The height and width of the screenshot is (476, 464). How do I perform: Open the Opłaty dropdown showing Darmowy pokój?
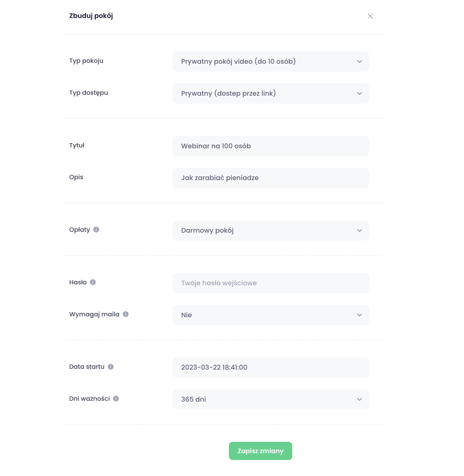pos(270,231)
